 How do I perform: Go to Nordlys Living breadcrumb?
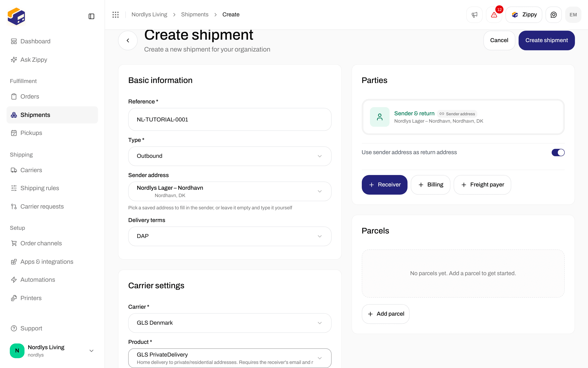(x=149, y=15)
